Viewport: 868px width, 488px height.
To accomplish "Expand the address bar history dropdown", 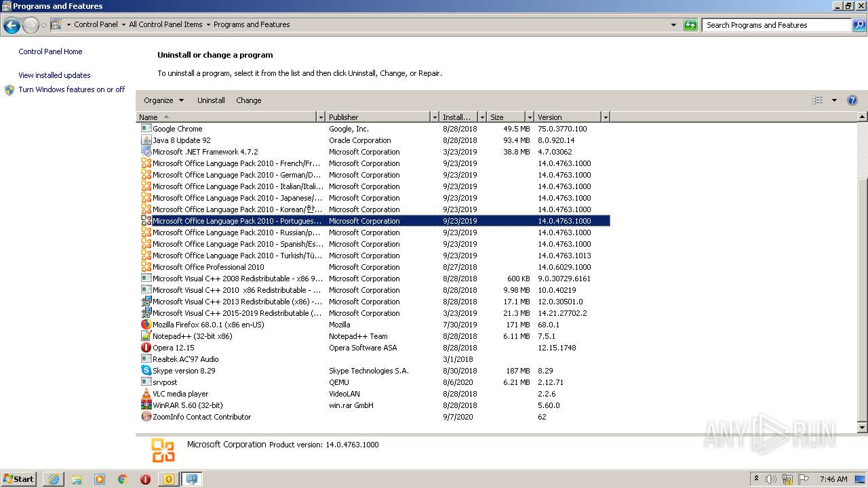I will (x=673, y=25).
